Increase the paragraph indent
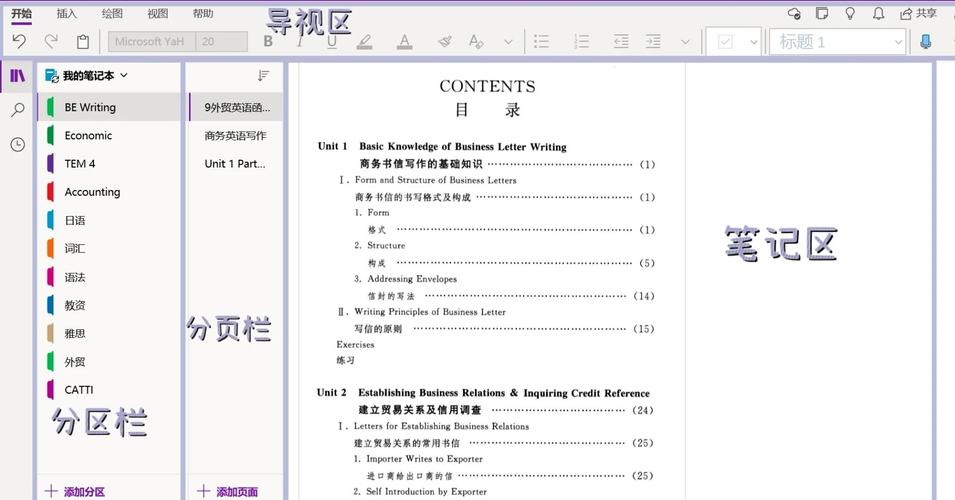 pos(653,41)
